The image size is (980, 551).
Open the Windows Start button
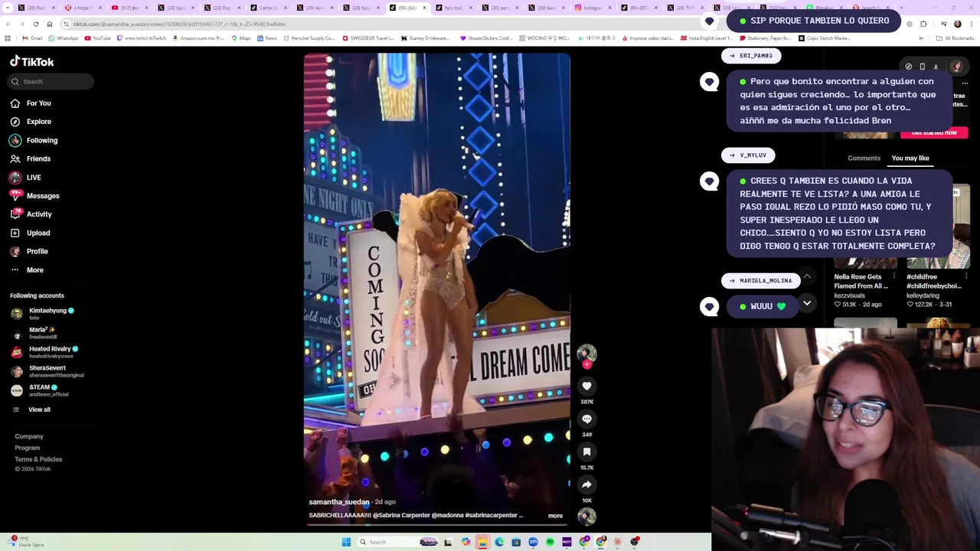[346, 543]
